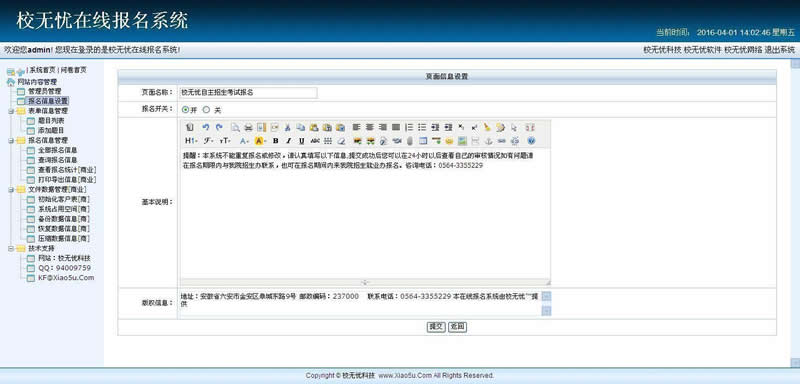Open the 校无忧网络 header link
The image size is (800, 384).
pyautogui.click(x=743, y=49)
